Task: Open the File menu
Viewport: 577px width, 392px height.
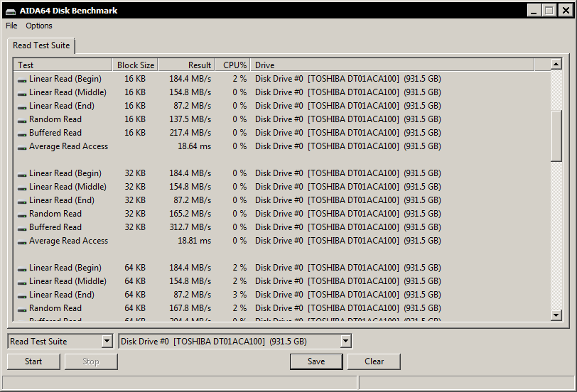Action: [x=11, y=26]
